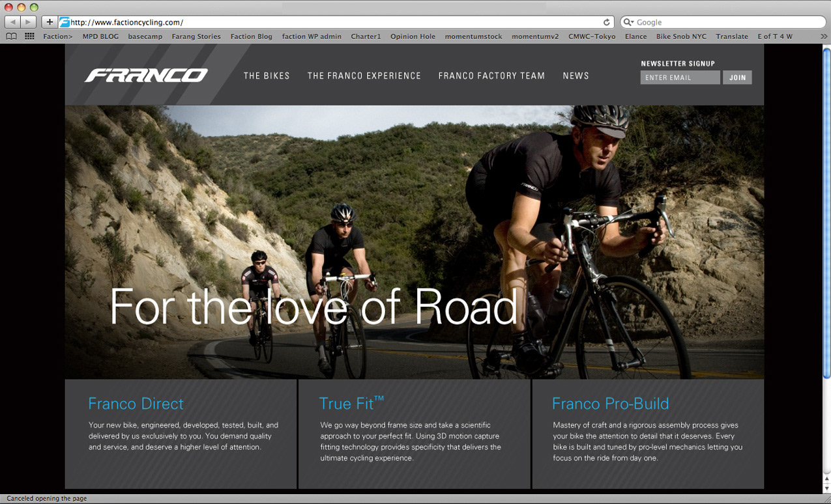831x504 pixels.
Task: Add a bookmark with the plus button
Action: [50, 22]
